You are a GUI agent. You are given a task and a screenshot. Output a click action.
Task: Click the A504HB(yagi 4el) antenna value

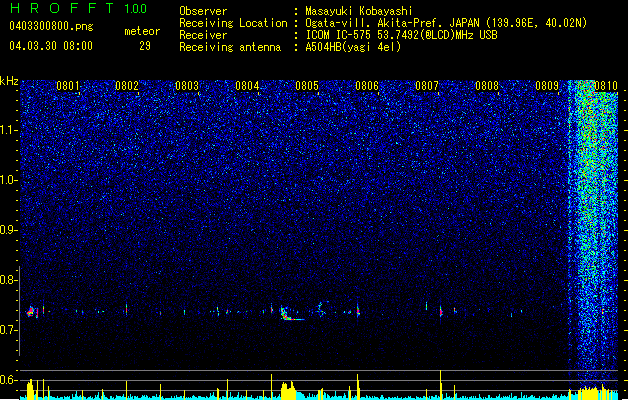tap(353, 47)
